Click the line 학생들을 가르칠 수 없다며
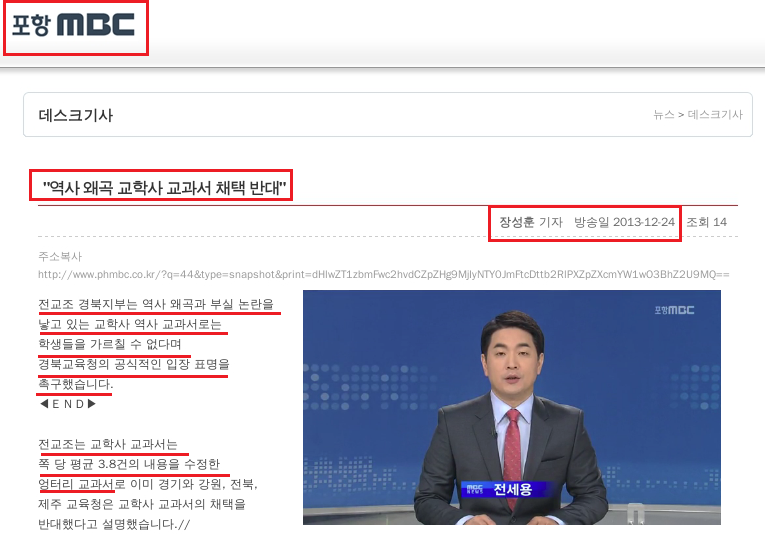The image size is (765, 548). (110, 344)
